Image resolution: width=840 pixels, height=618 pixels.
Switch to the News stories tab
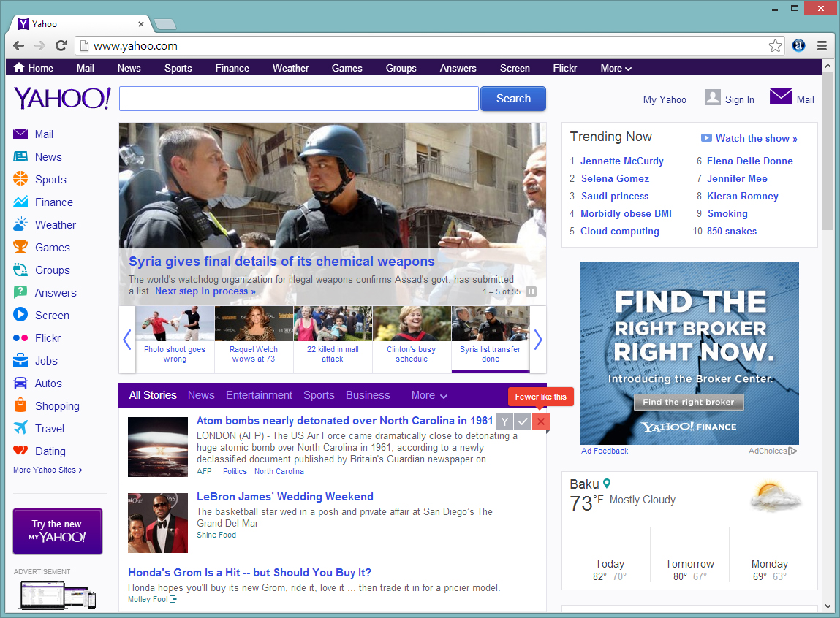pos(201,395)
